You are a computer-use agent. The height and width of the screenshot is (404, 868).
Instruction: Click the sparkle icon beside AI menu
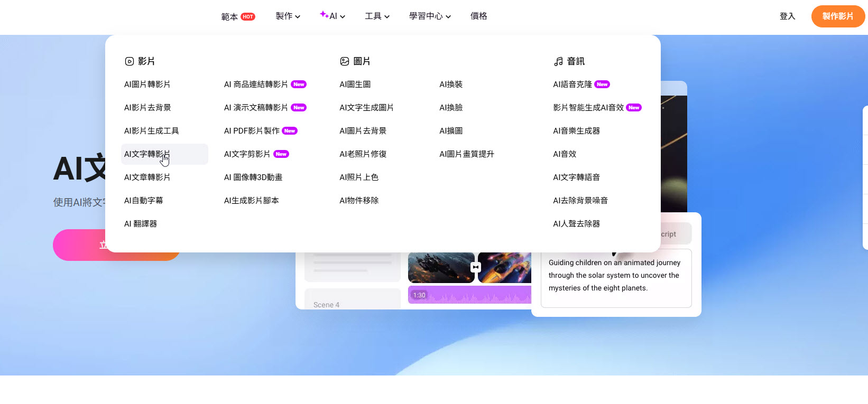click(x=324, y=15)
